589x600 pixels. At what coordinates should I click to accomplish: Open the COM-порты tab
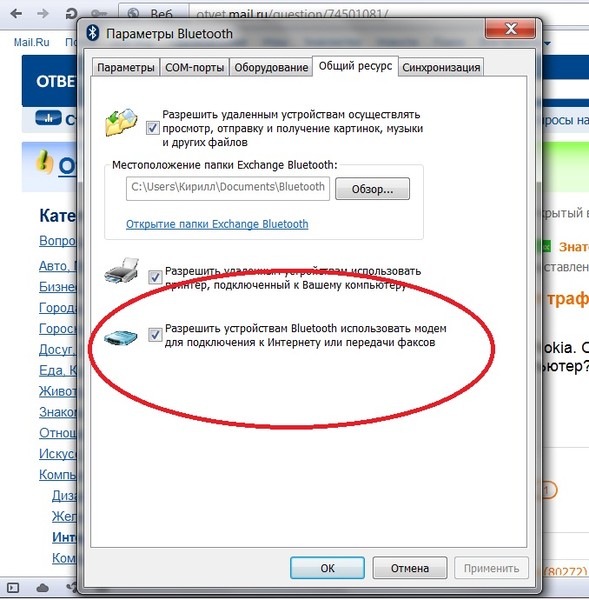point(194,67)
